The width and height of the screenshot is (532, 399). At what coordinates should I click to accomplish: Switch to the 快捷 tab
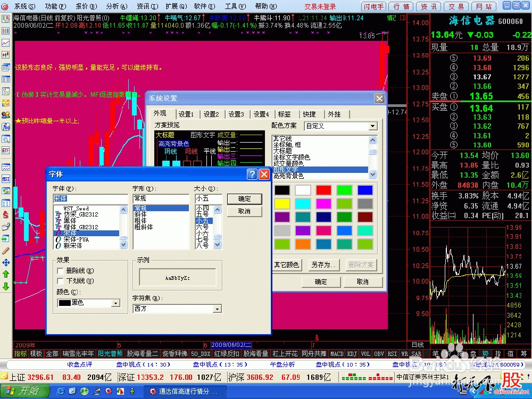pos(310,114)
